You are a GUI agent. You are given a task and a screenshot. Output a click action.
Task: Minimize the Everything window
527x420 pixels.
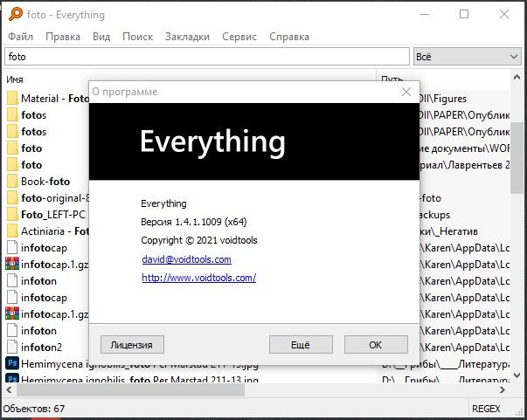pyautogui.click(x=425, y=14)
